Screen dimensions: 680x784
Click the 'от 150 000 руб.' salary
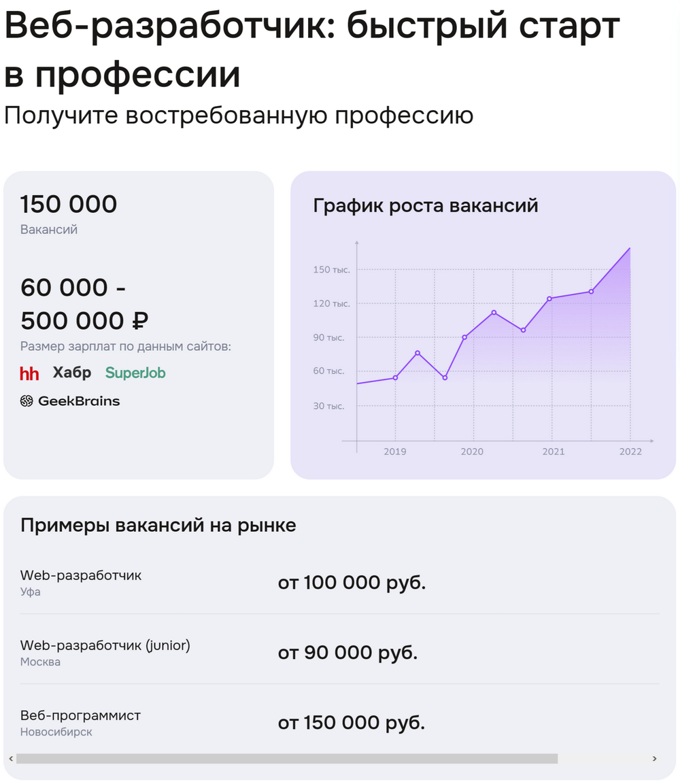[351, 723]
